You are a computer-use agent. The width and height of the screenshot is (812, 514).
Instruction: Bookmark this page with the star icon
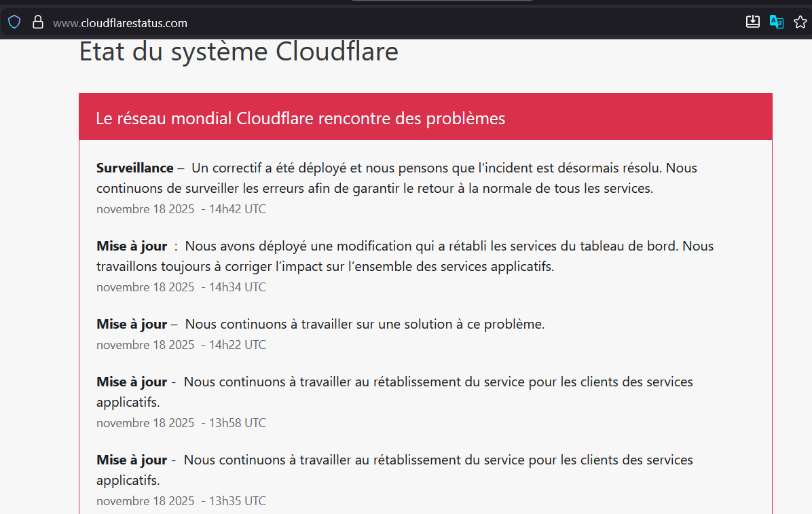pos(799,22)
